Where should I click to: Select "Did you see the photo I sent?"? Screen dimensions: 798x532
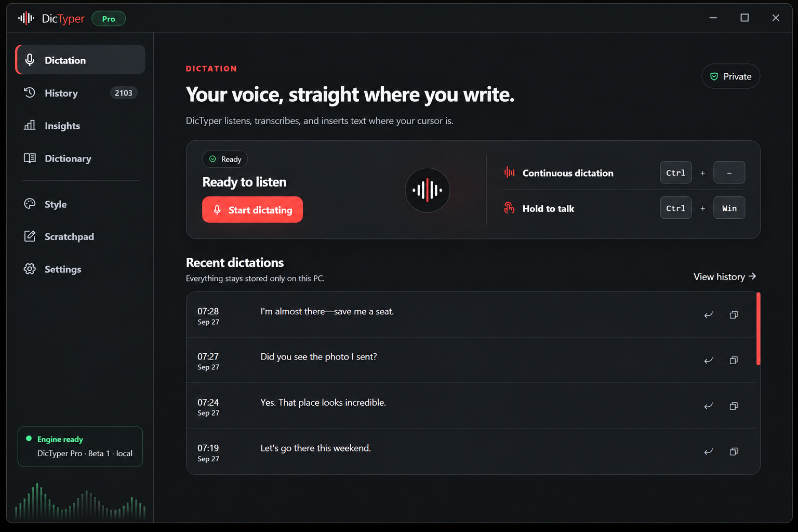coord(318,356)
